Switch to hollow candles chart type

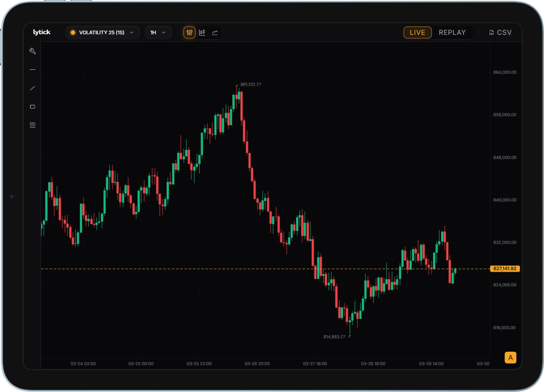(x=202, y=32)
